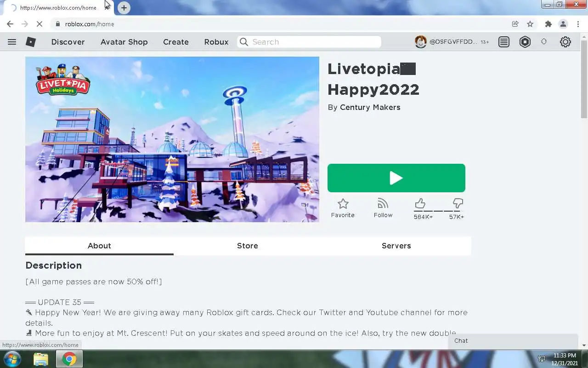Open the Robux balance hexagon icon
The width and height of the screenshot is (588, 368).
click(x=525, y=42)
